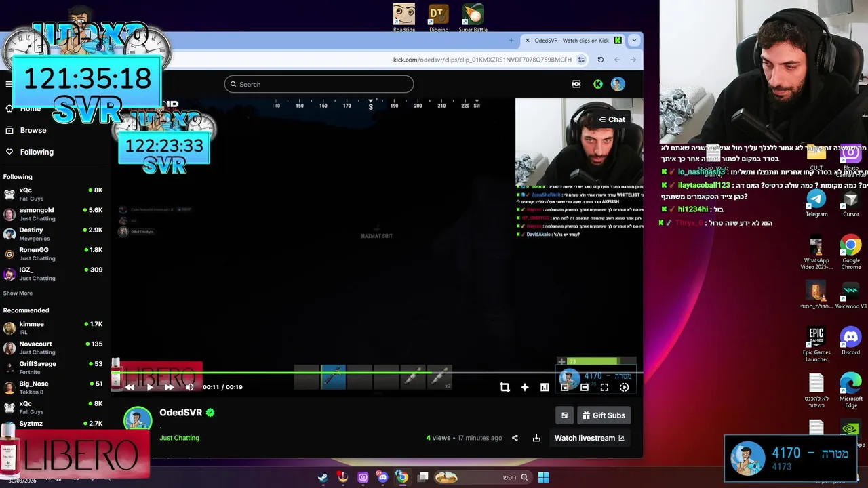Open Epic Games Launcher desktop shortcut
868x488 pixels.
tap(816, 344)
